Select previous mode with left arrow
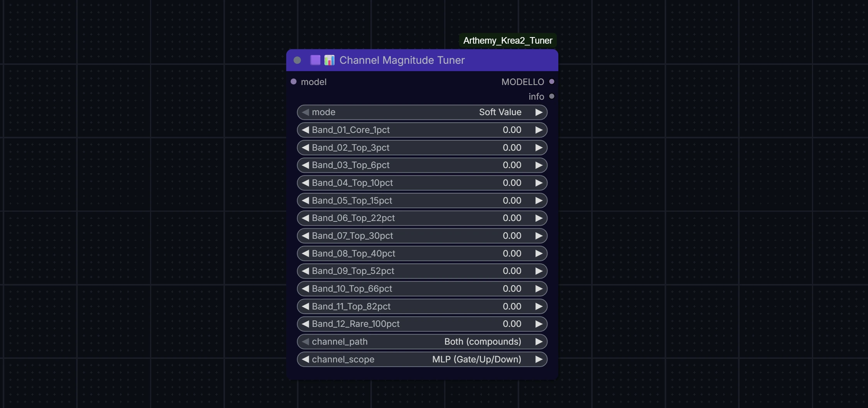868x408 pixels. click(305, 112)
